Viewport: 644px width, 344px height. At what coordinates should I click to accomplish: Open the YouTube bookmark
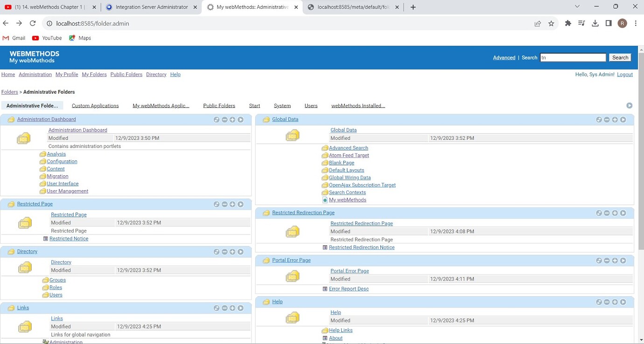coord(47,38)
